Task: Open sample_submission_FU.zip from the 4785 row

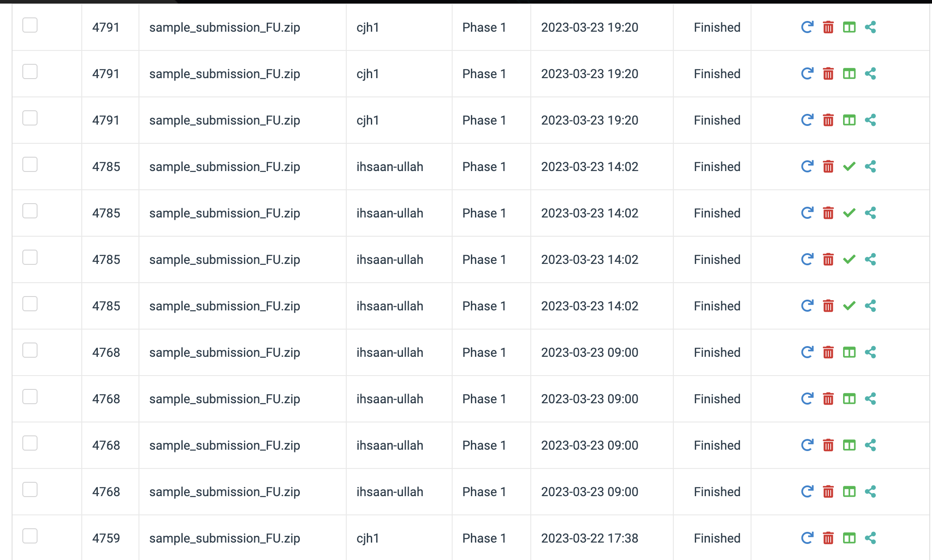Action: pyautogui.click(x=225, y=167)
